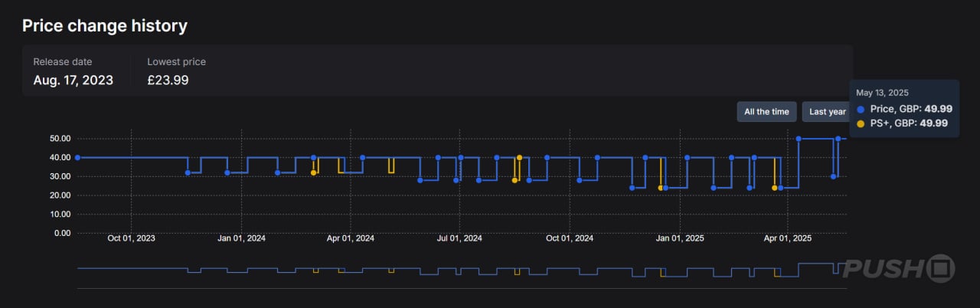
Task: Click the Oct 01, 2023 axis label
Action: (132, 238)
